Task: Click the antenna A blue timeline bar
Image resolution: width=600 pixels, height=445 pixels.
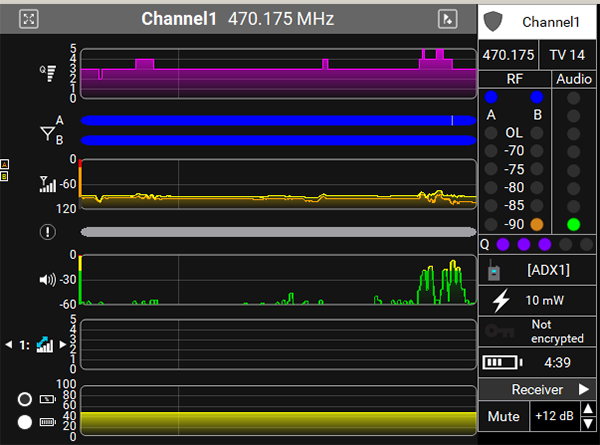Action: click(279, 121)
